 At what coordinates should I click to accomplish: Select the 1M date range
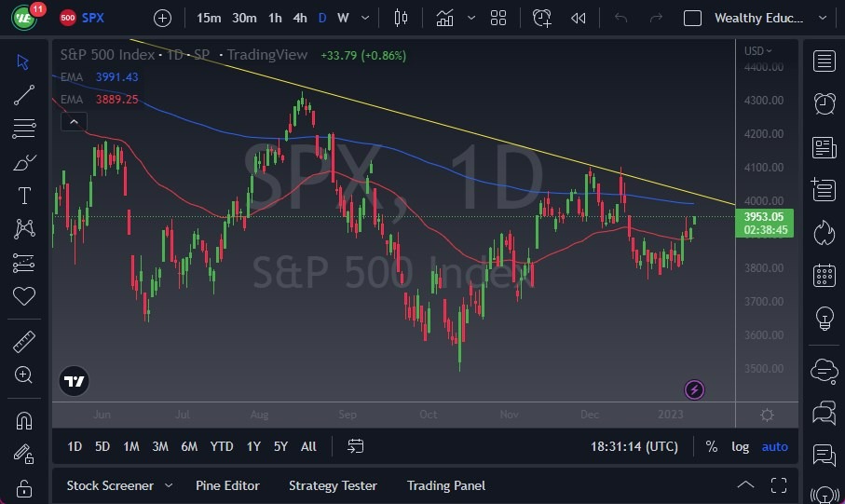131,446
